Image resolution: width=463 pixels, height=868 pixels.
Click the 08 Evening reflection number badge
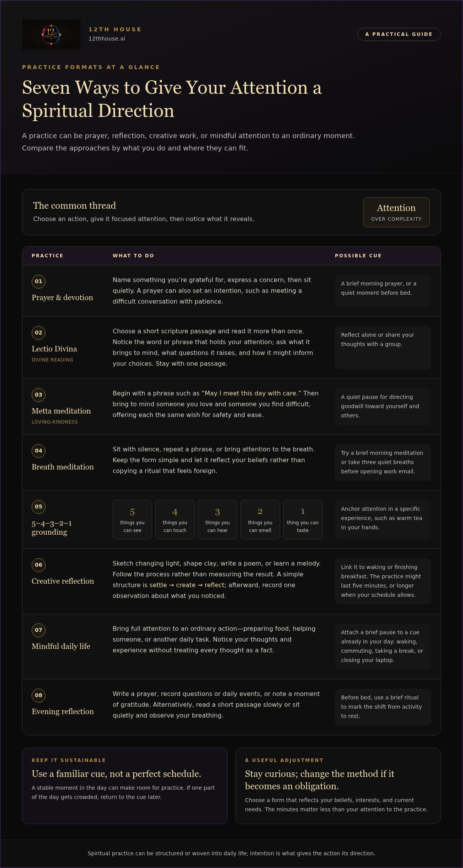(x=39, y=695)
